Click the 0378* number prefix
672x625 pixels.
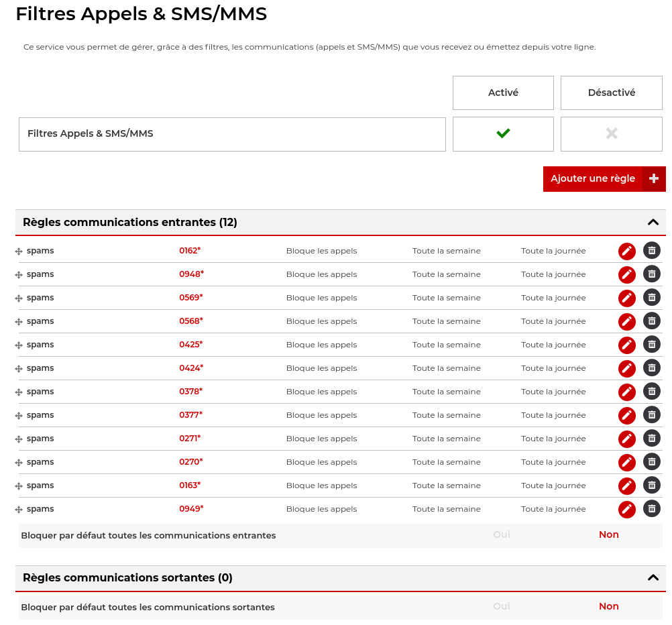[190, 392]
